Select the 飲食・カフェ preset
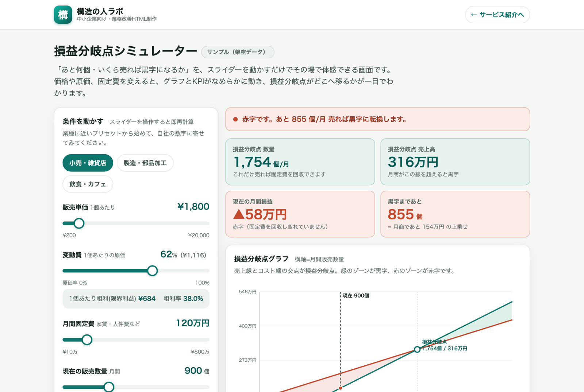The height and width of the screenshot is (392, 584). [88, 184]
